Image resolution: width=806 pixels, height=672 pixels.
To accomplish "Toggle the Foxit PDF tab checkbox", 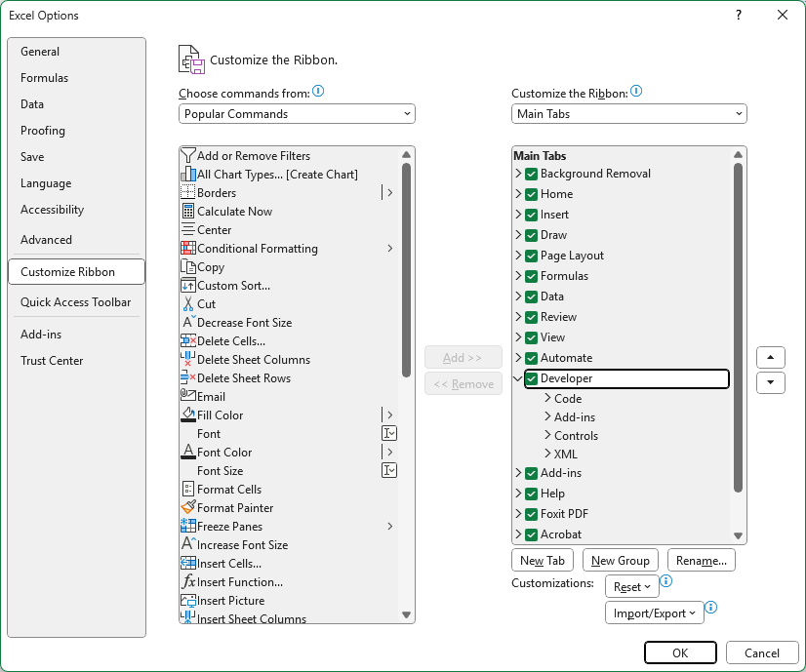I will click(531, 515).
